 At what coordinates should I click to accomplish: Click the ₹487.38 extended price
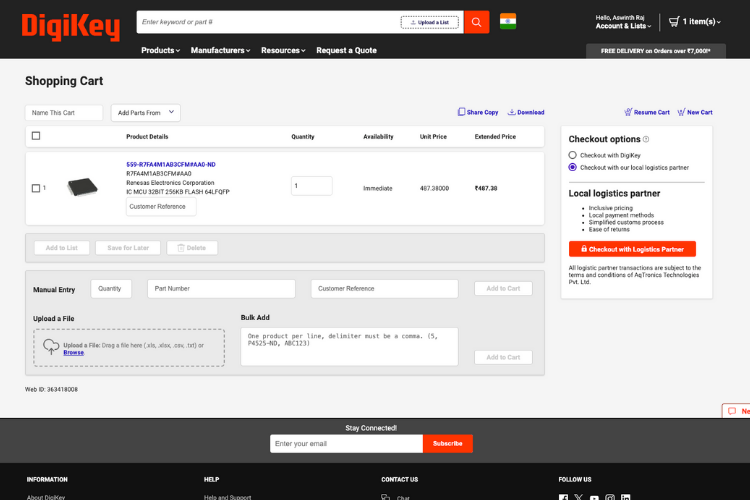(x=486, y=189)
